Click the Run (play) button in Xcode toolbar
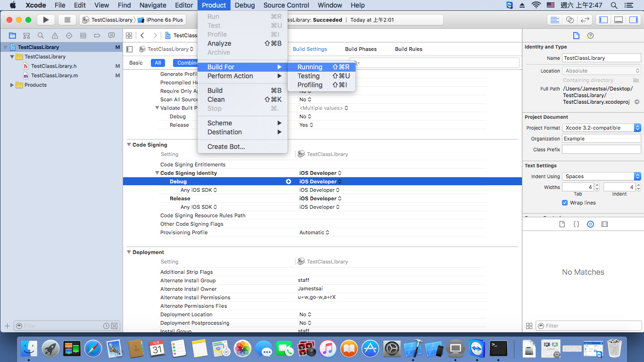The height and width of the screenshot is (362, 644). [46, 20]
